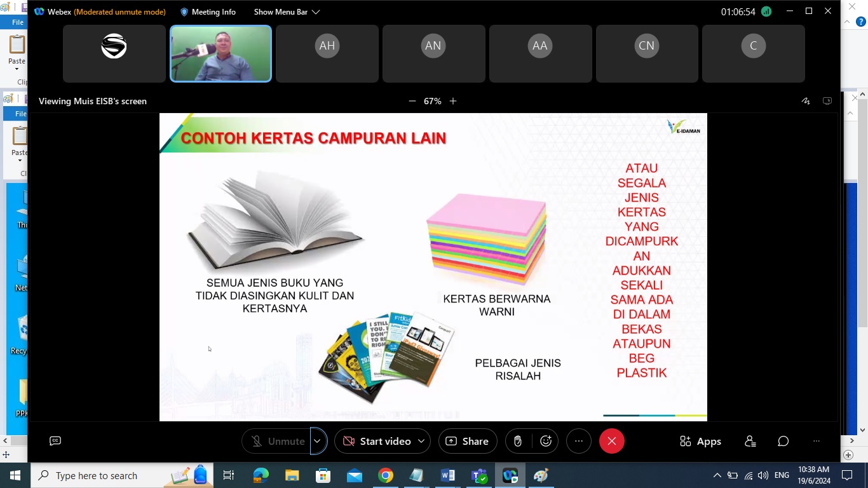This screenshot has width=868, height=488.
Task: Open closed captions icon
Action: (x=55, y=441)
